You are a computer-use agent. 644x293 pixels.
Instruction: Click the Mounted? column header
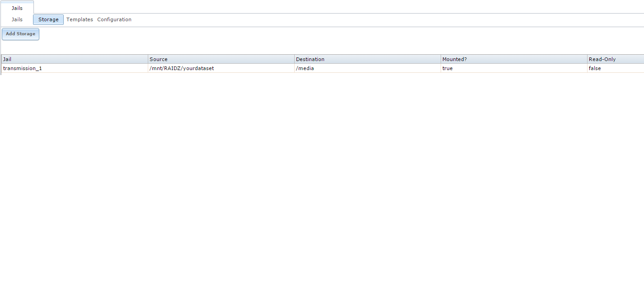coord(514,59)
